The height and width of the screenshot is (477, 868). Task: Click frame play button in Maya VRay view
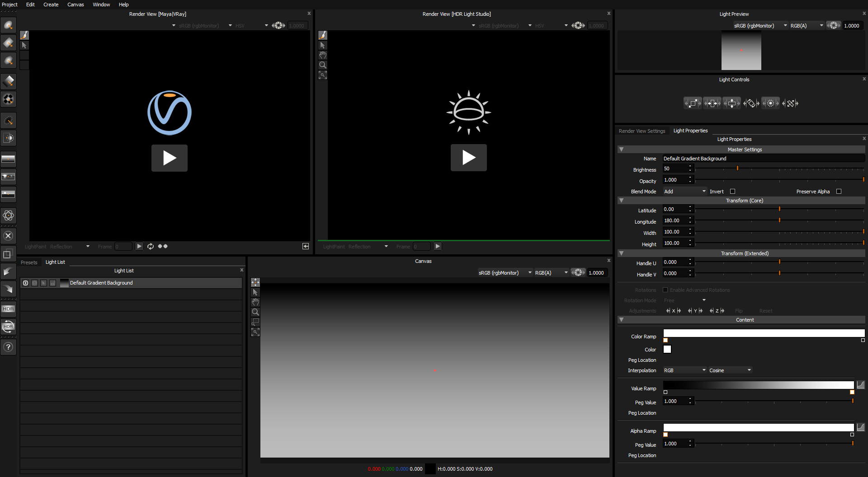(139, 246)
